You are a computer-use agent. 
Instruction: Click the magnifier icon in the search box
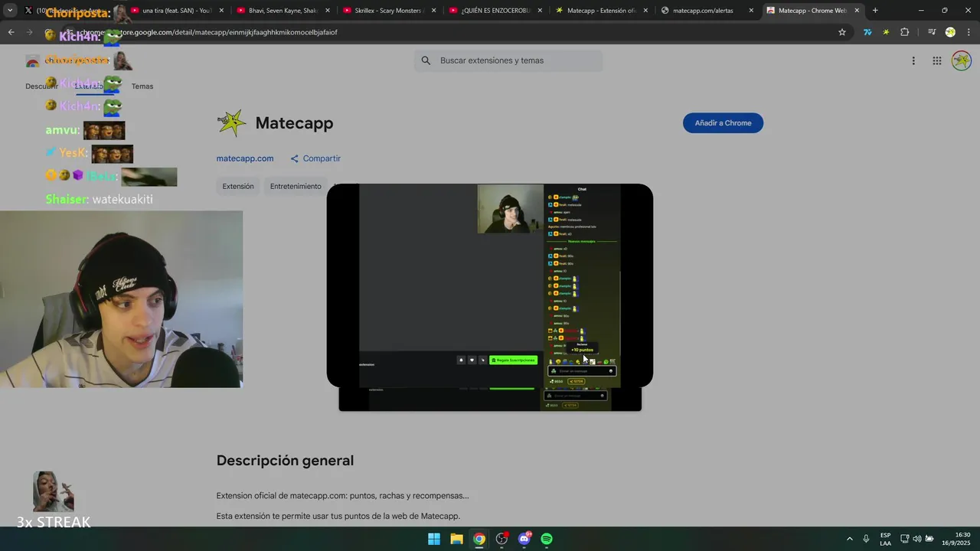(x=426, y=60)
